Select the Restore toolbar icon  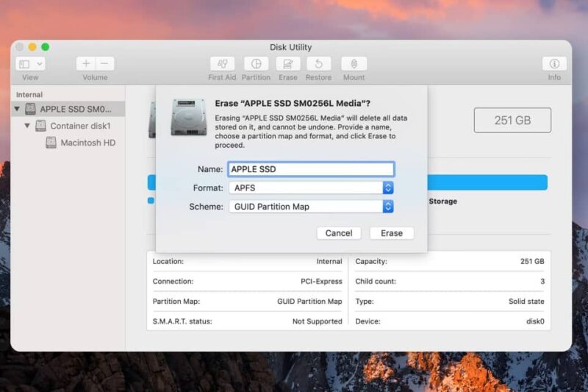319,64
